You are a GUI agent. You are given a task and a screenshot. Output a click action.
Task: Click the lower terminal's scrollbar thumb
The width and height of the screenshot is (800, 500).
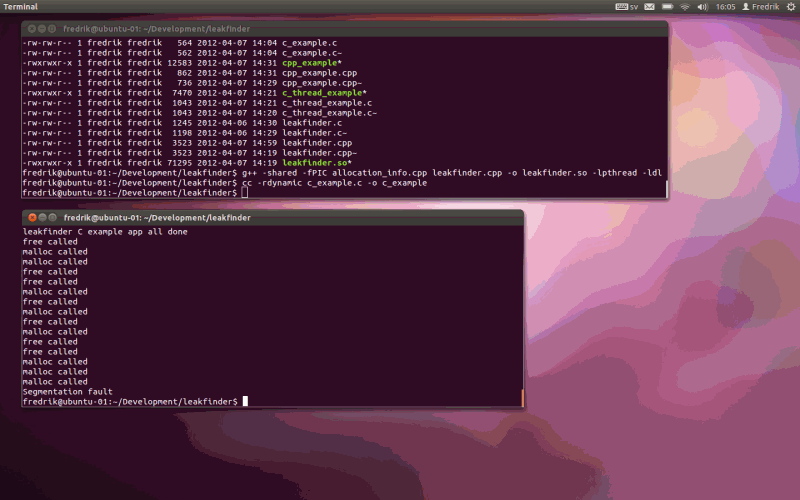[x=522, y=397]
